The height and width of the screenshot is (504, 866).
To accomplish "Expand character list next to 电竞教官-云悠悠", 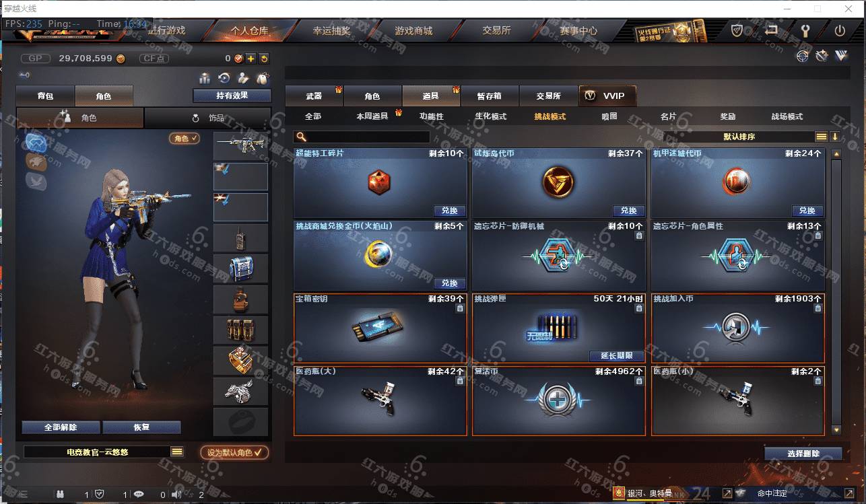I will point(177,452).
